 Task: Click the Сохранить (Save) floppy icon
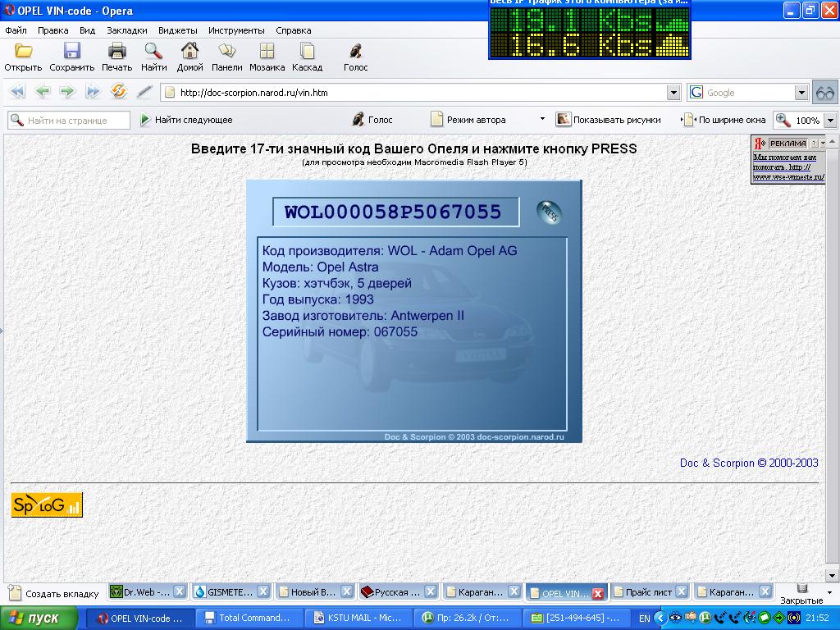[72, 51]
